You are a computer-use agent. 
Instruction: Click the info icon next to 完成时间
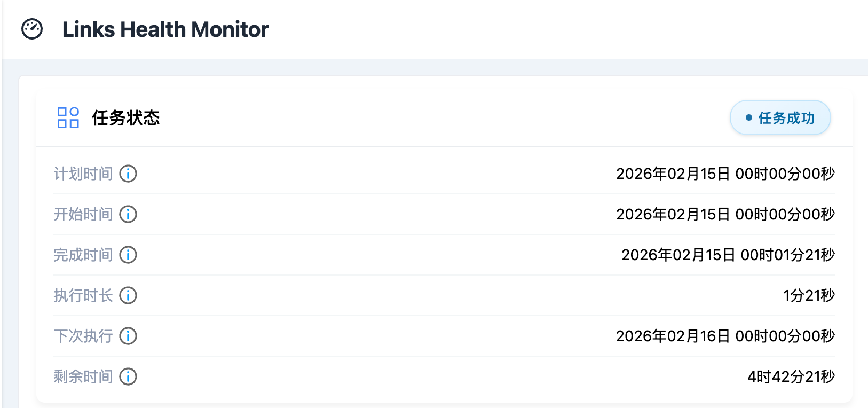(128, 255)
